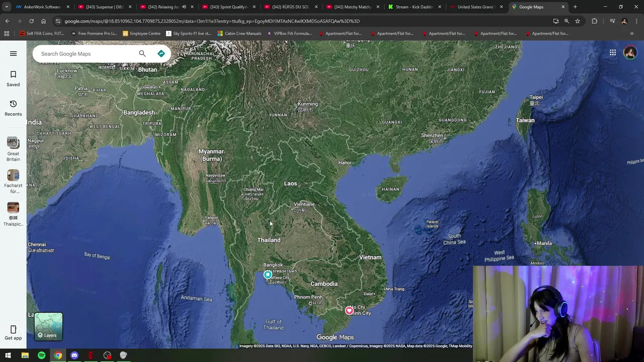Viewport: 644px width, 362px height.
Task: Open the Facharzt für... recent item
Action: click(x=13, y=182)
